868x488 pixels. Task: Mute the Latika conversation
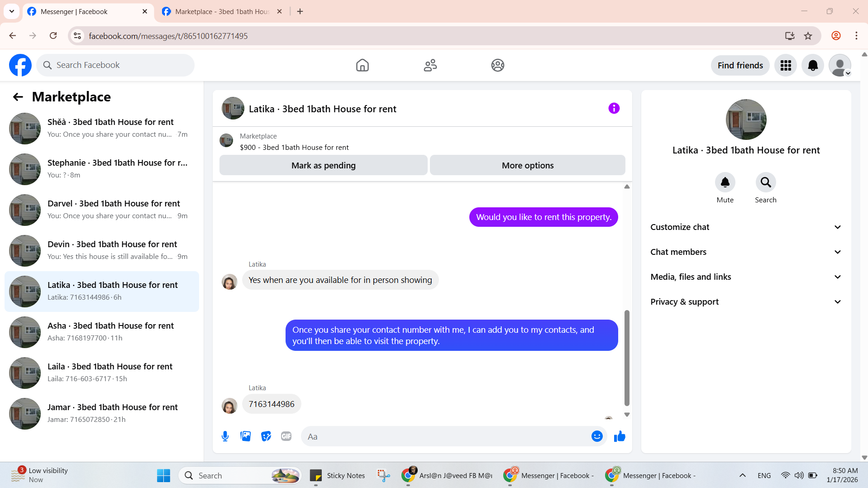click(725, 182)
